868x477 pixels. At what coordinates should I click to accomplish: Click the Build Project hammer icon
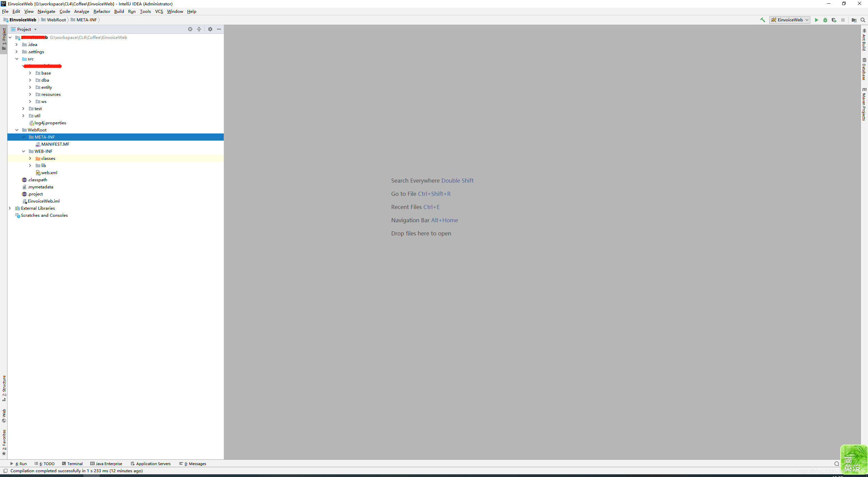click(763, 20)
